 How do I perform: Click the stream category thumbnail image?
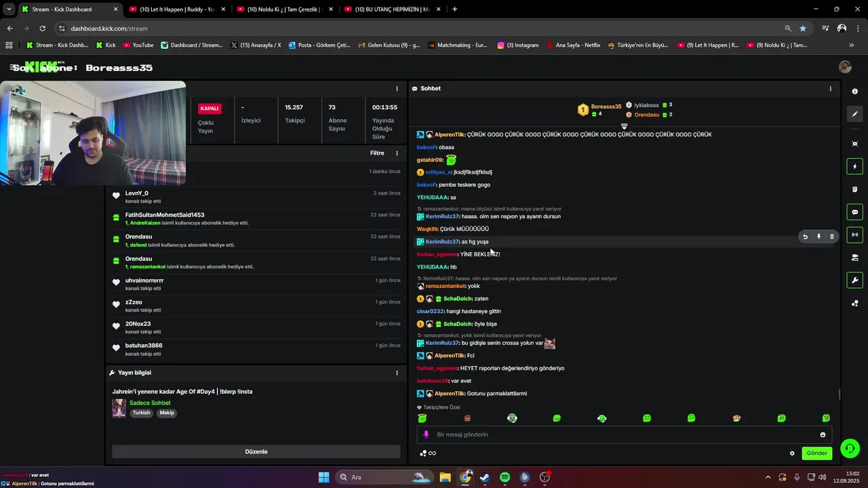(119, 408)
